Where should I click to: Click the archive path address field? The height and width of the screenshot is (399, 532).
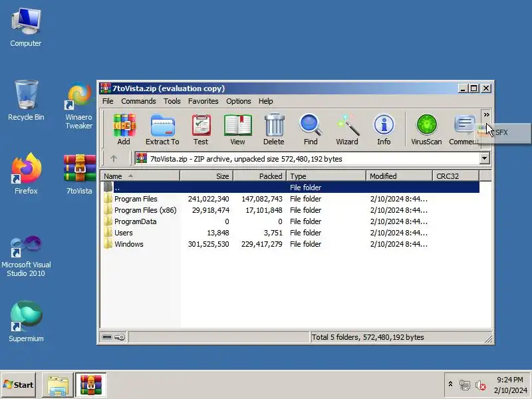tap(307, 158)
